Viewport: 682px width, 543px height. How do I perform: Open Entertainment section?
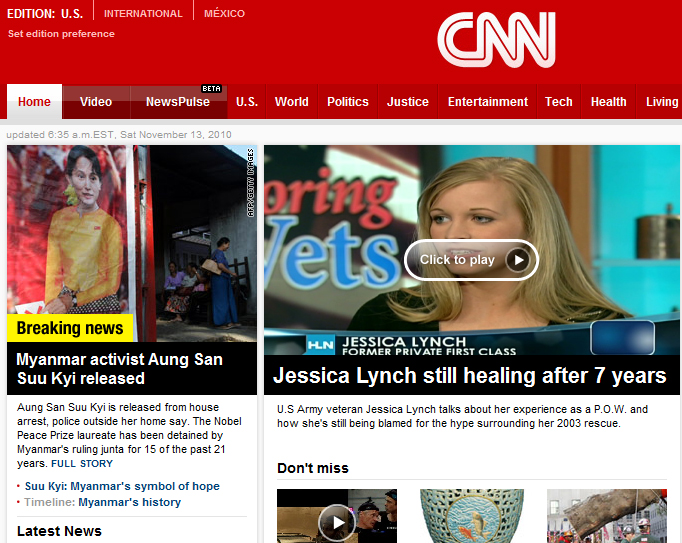pyautogui.click(x=488, y=102)
